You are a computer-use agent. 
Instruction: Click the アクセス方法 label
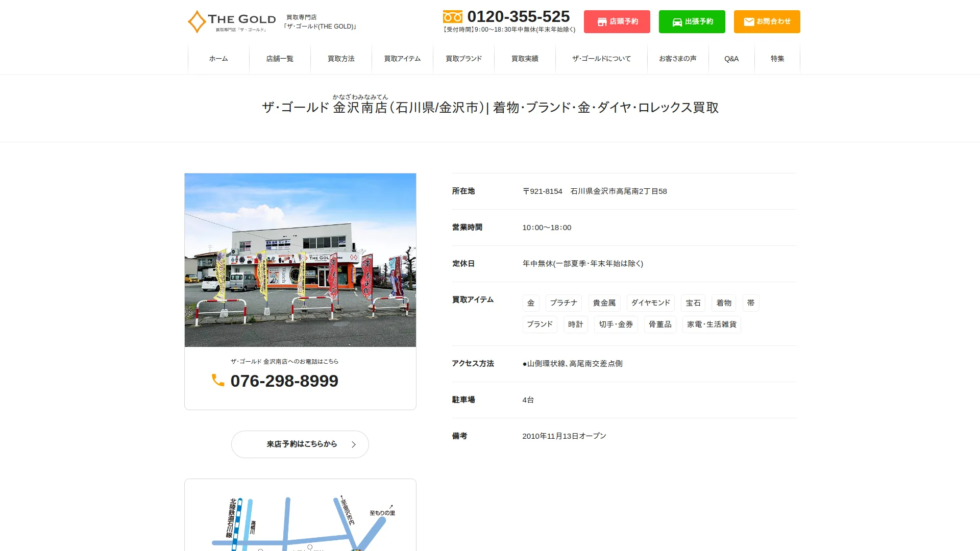coord(473,364)
